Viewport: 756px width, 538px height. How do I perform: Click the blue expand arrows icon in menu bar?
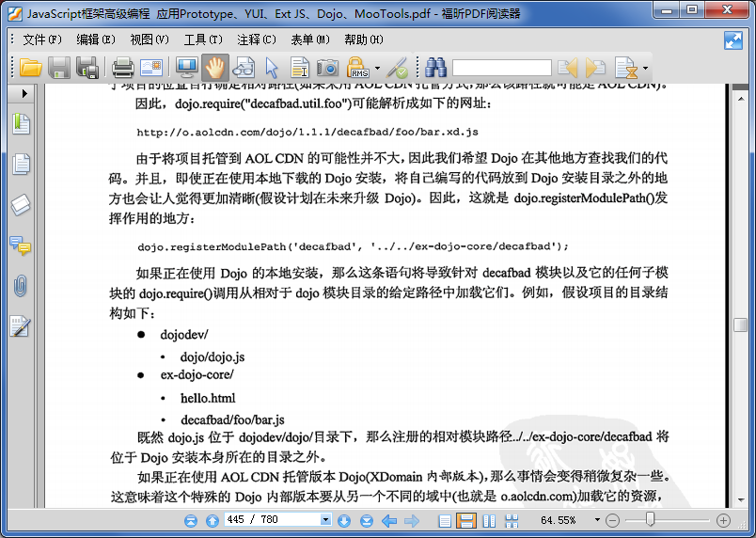(x=732, y=40)
